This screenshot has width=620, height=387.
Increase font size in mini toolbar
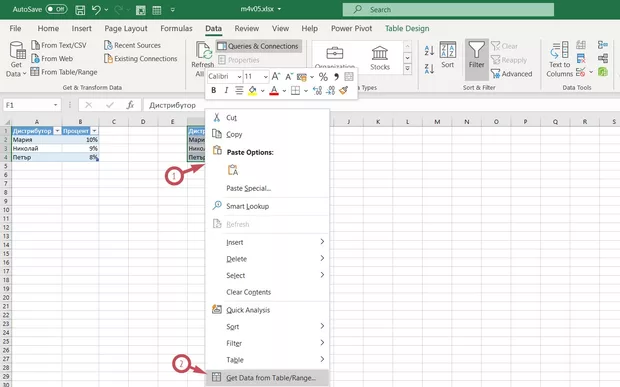[x=276, y=76]
